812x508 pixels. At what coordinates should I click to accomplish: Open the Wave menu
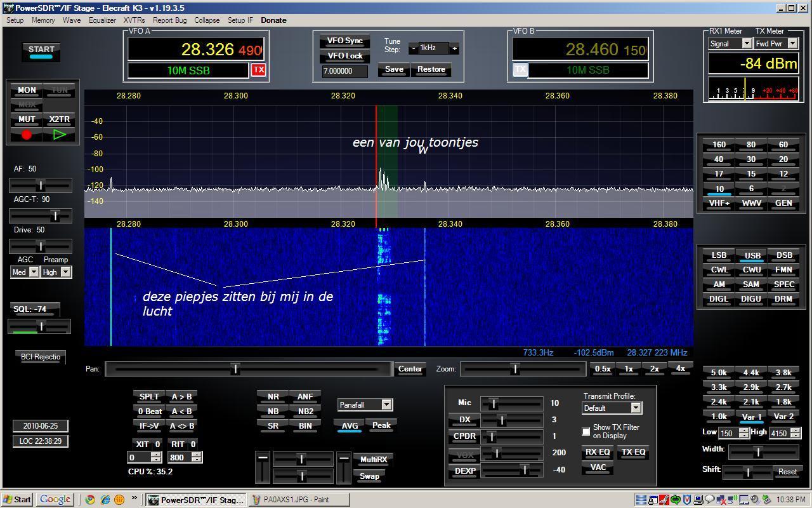pos(72,20)
